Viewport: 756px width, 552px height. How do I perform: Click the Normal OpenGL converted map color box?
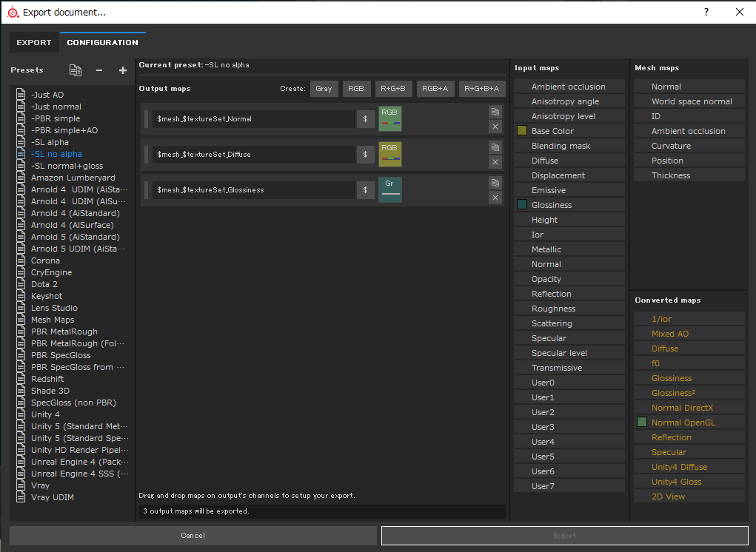click(642, 422)
